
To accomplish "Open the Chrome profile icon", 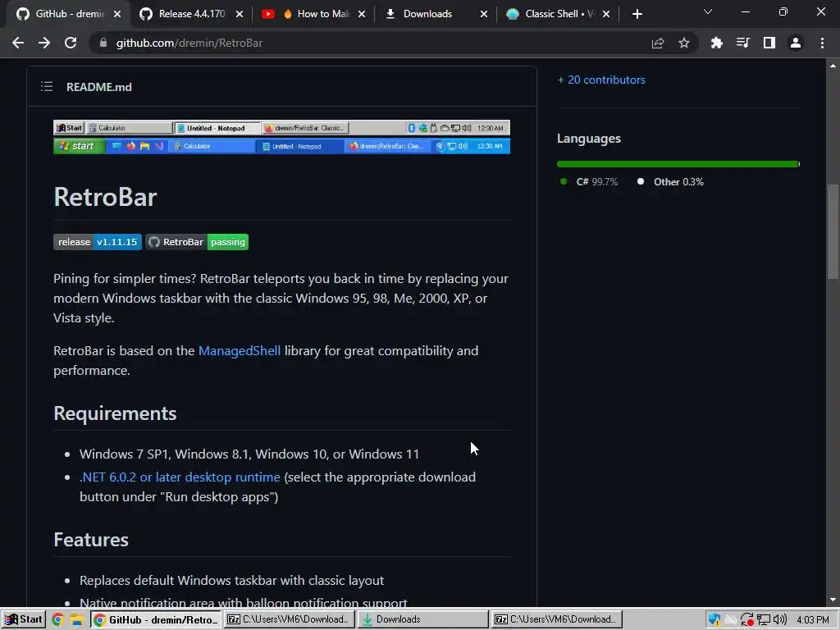I will [796, 43].
